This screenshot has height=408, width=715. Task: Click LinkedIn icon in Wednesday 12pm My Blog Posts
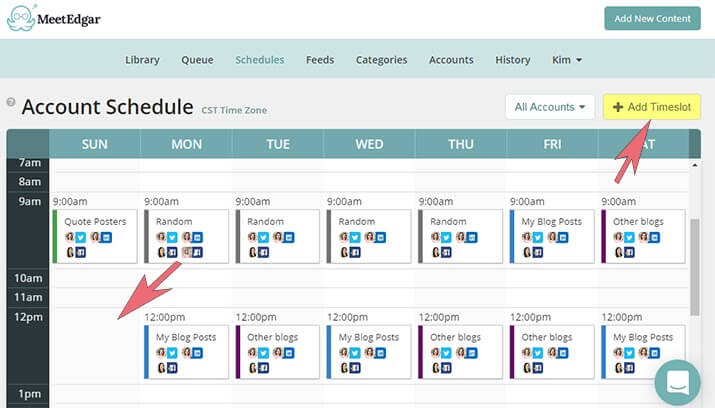(x=380, y=353)
